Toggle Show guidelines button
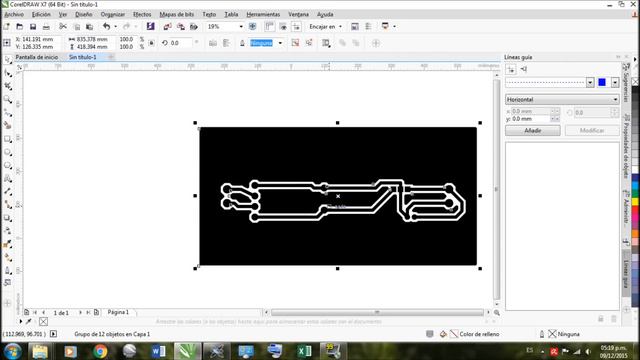640x360 pixels. pos(296,27)
